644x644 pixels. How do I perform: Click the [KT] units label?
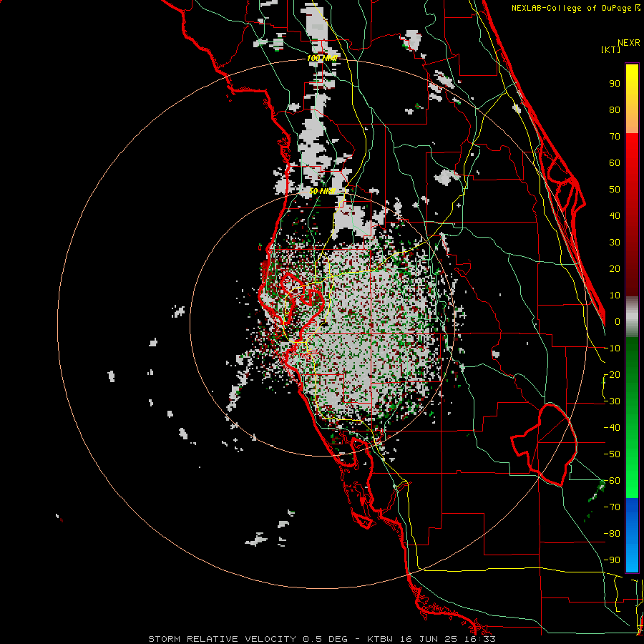611,49
